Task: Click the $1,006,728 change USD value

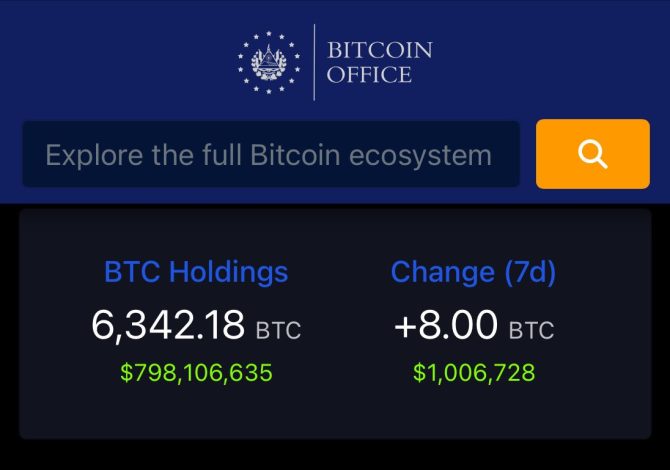Action: coord(473,373)
